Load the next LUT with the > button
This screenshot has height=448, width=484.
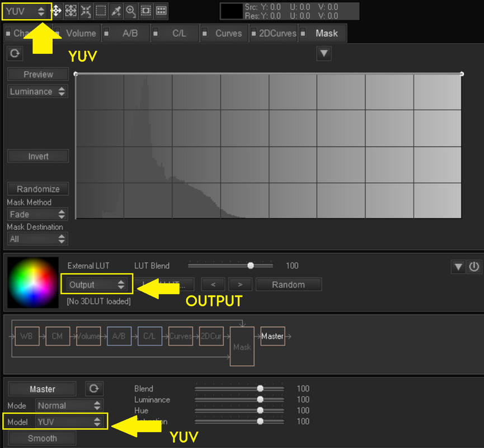click(240, 284)
